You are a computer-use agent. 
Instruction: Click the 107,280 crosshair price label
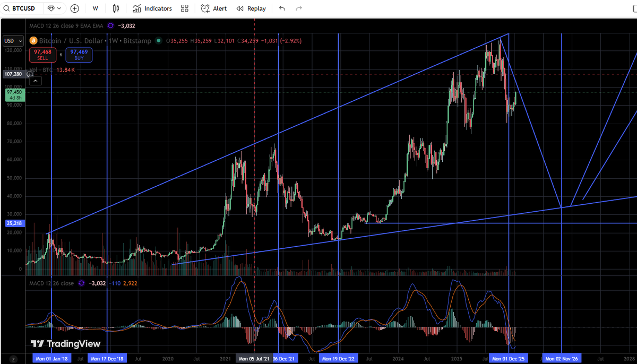coord(13,74)
